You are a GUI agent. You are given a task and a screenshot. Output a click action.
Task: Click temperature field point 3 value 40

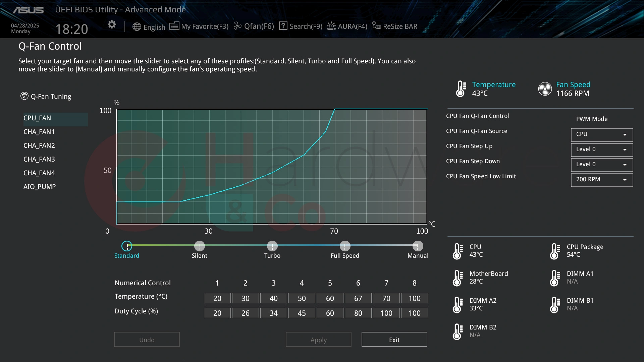click(273, 298)
